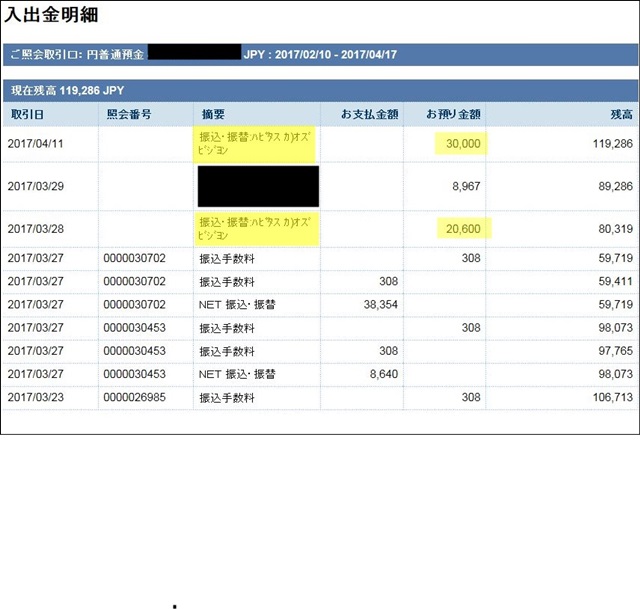Select the date 2017/03/28
The width and height of the screenshot is (640, 609).
(36, 229)
